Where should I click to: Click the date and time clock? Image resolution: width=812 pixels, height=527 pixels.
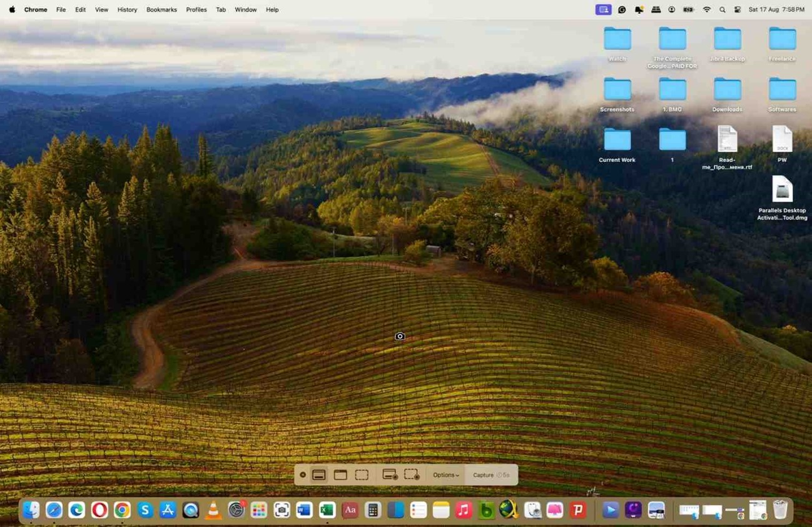coord(776,9)
